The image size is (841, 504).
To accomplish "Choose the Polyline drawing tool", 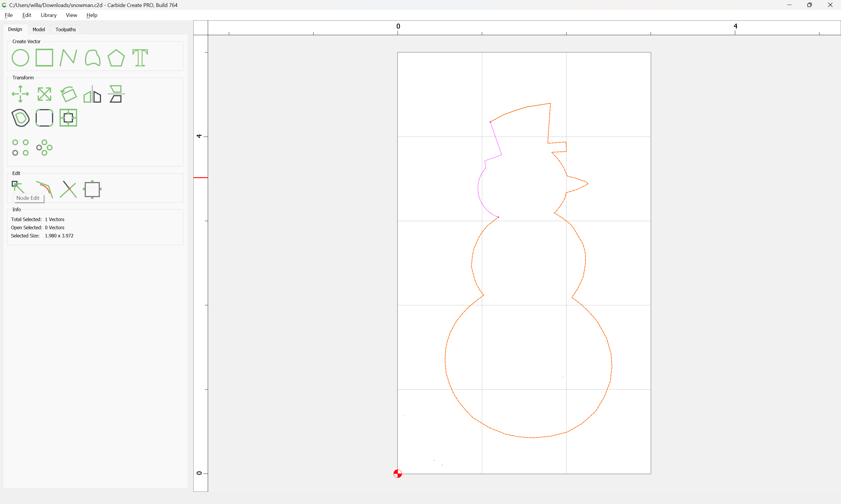I will coord(68,58).
